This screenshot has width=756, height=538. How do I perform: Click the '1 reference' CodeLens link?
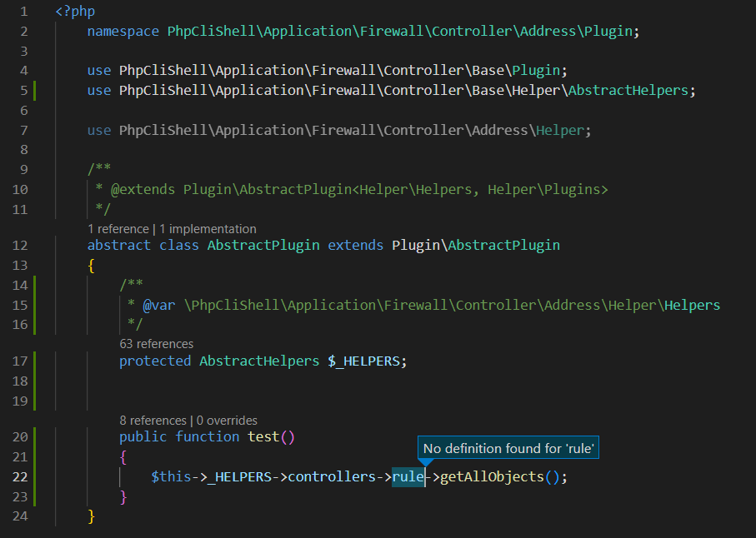pyautogui.click(x=118, y=228)
